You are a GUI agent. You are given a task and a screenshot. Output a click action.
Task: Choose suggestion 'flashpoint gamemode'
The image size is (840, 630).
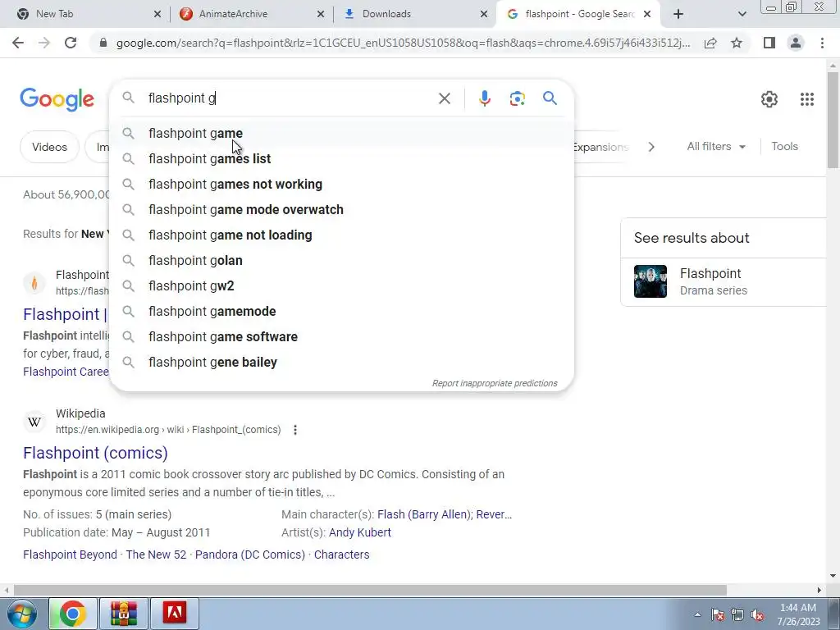click(x=342, y=311)
